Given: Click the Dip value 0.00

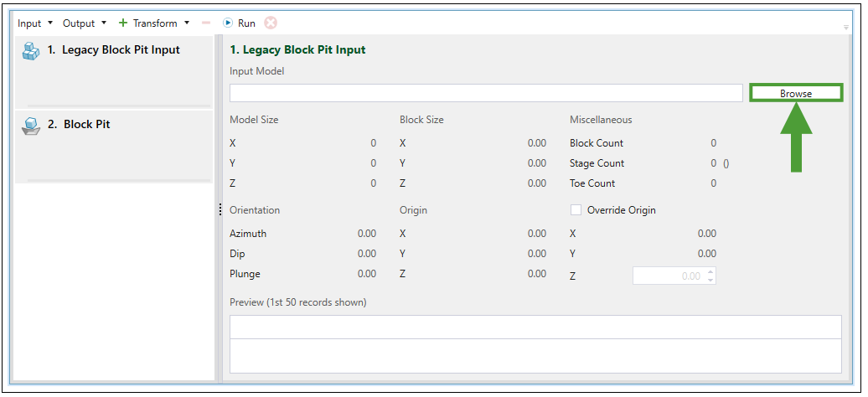Looking at the screenshot, I should coord(367,254).
